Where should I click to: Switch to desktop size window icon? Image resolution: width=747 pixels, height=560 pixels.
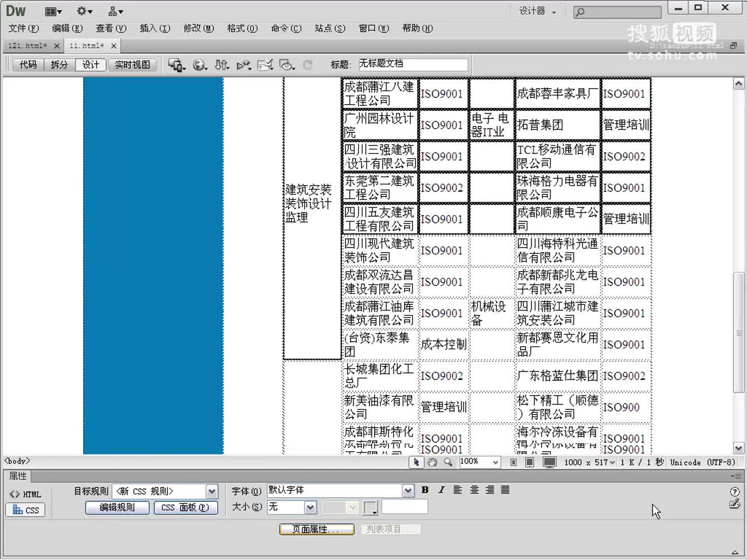pos(549,462)
